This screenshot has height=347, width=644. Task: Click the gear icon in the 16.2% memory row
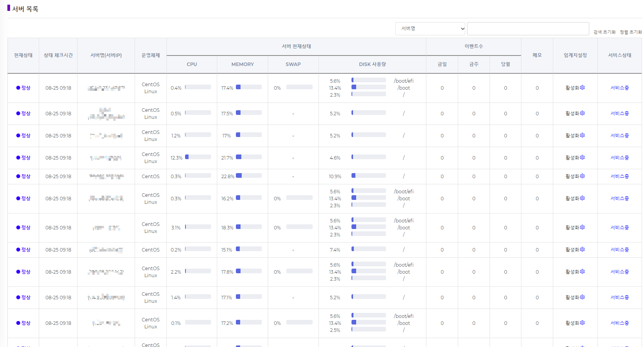point(582,198)
